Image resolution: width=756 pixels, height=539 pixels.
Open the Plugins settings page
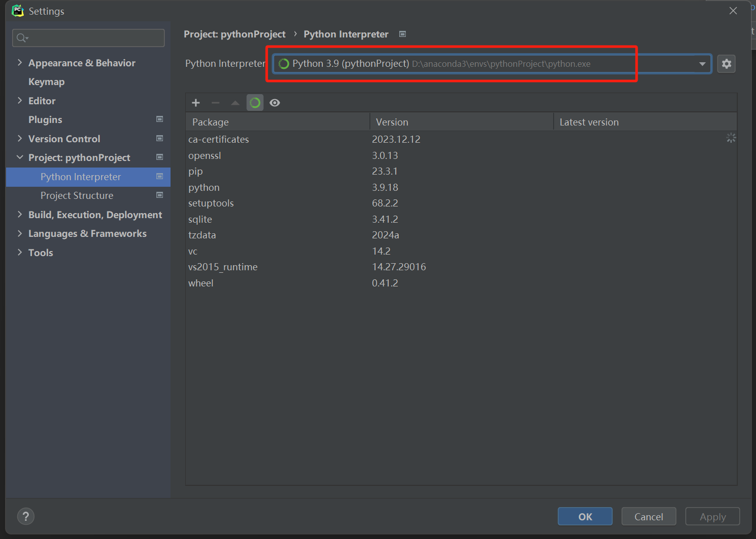click(45, 120)
